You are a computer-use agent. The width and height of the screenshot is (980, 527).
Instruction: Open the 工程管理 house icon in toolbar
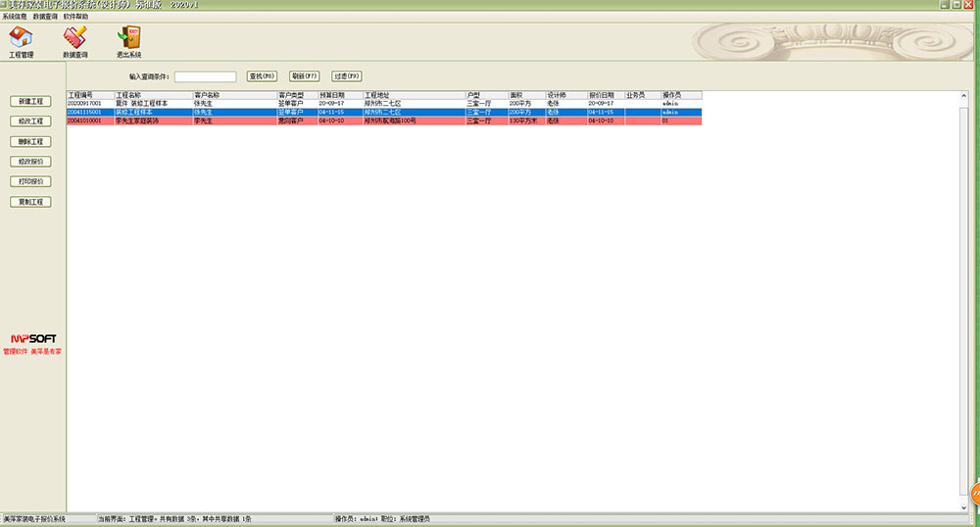click(21, 38)
